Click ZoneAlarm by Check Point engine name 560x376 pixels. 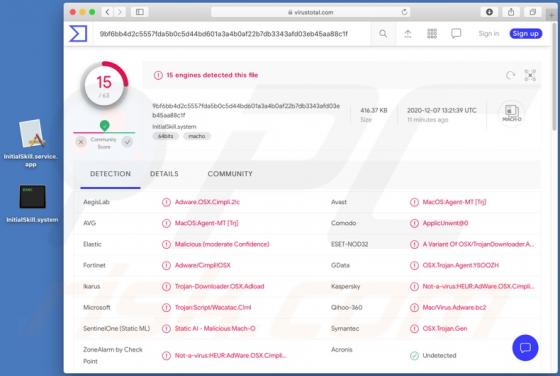point(113,355)
